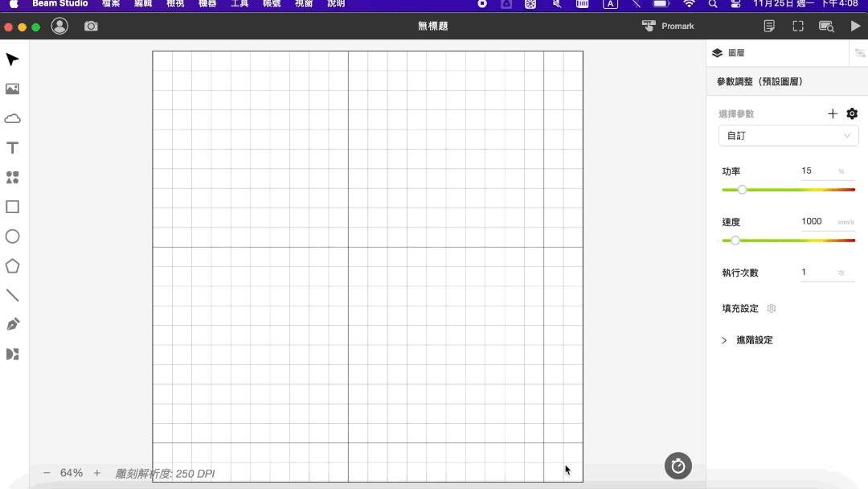Open the 工具 menu
The width and height of the screenshot is (868, 489).
point(240,3)
